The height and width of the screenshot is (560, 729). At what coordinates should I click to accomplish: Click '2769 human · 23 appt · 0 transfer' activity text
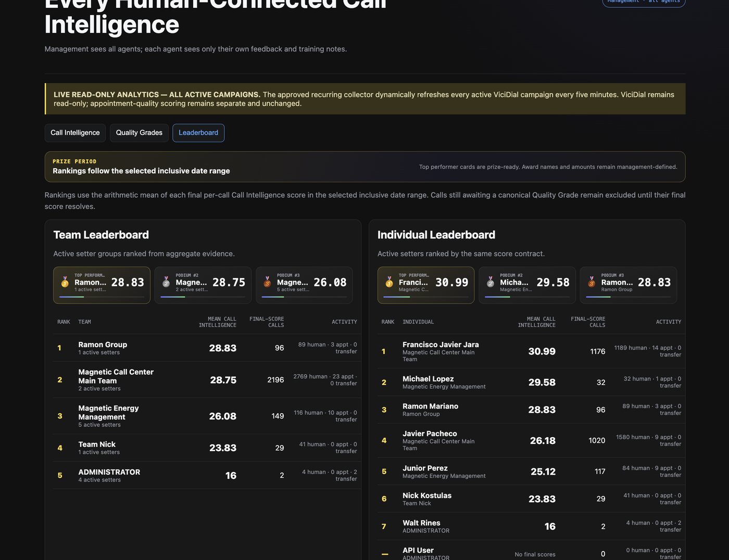[x=325, y=380]
